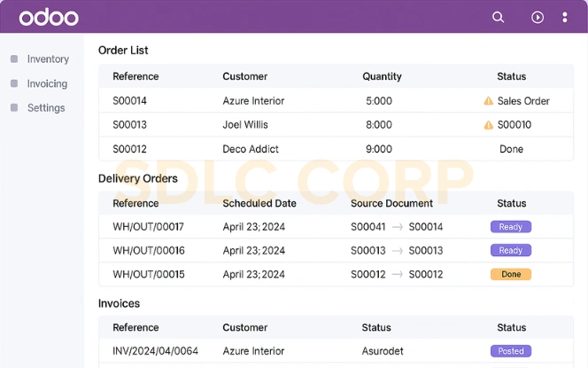Click Done badge for WH/OUT/00015

point(511,274)
